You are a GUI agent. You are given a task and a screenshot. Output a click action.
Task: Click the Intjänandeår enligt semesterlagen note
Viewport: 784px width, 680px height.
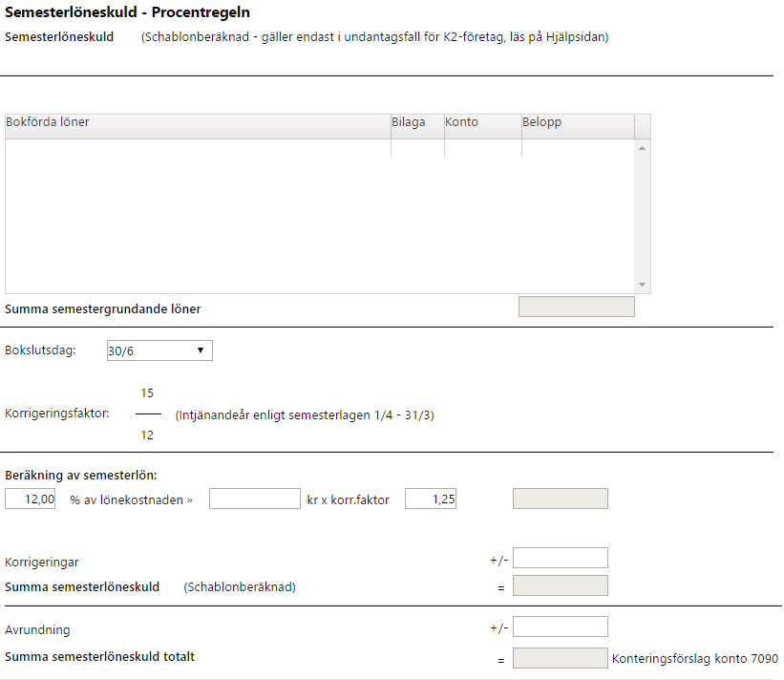point(305,415)
